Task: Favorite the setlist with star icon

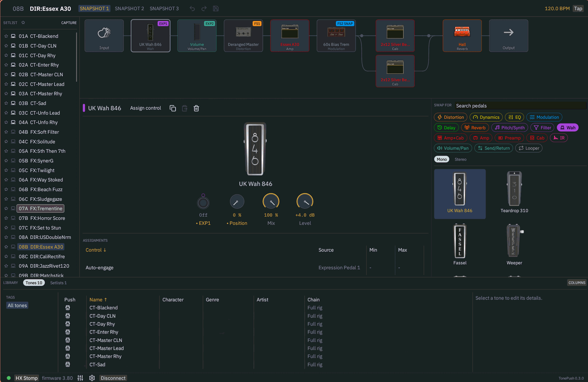Action: [x=23, y=23]
